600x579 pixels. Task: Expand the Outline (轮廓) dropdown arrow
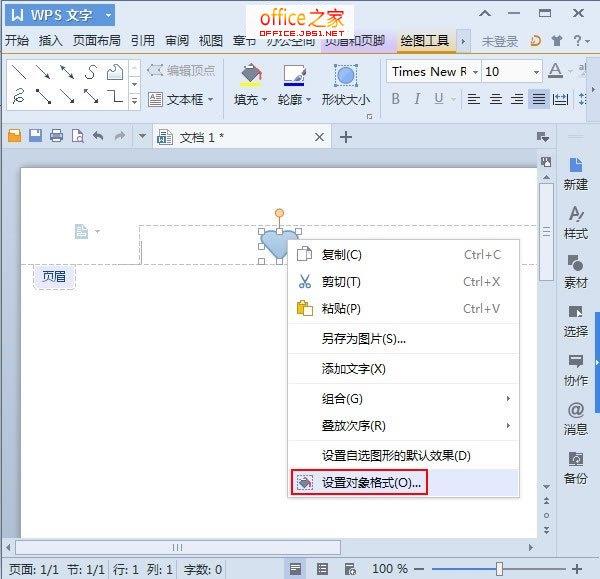click(x=308, y=100)
